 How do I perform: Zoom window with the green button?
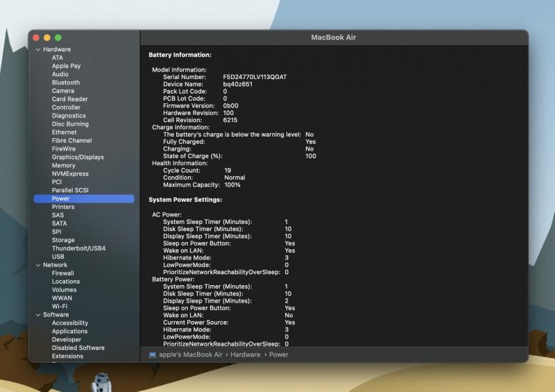(x=58, y=38)
